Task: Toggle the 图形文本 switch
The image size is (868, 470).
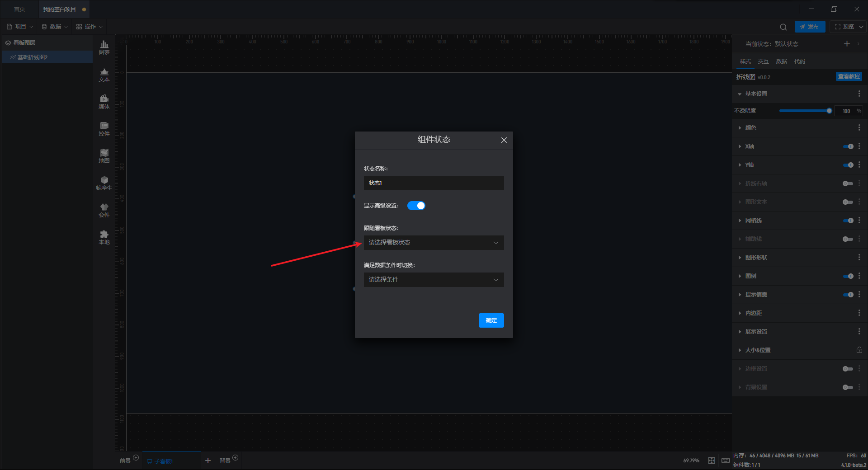Action: point(848,202)
